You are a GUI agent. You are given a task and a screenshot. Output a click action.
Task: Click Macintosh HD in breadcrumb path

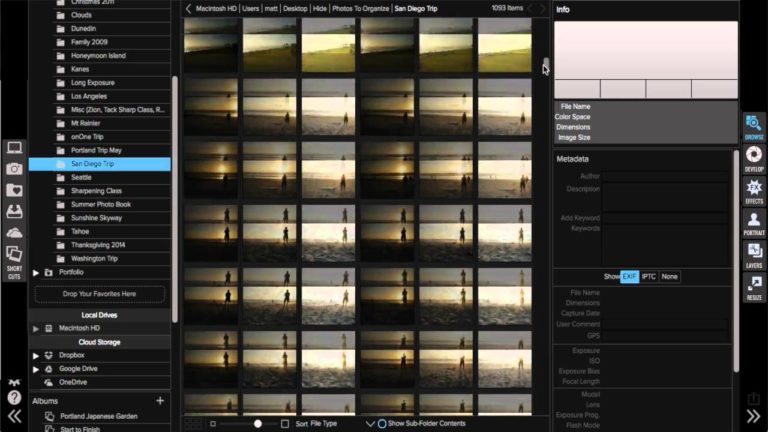[216, 8]
